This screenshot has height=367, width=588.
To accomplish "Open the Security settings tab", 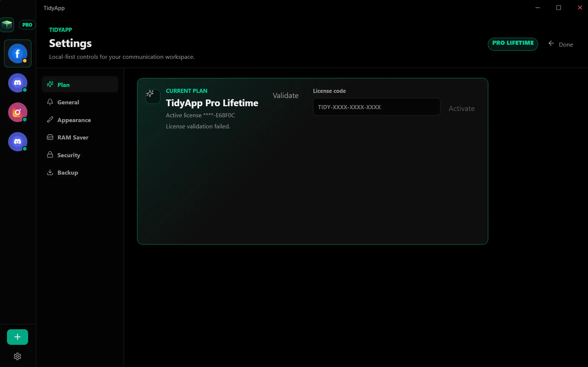I will click(80, 155).
